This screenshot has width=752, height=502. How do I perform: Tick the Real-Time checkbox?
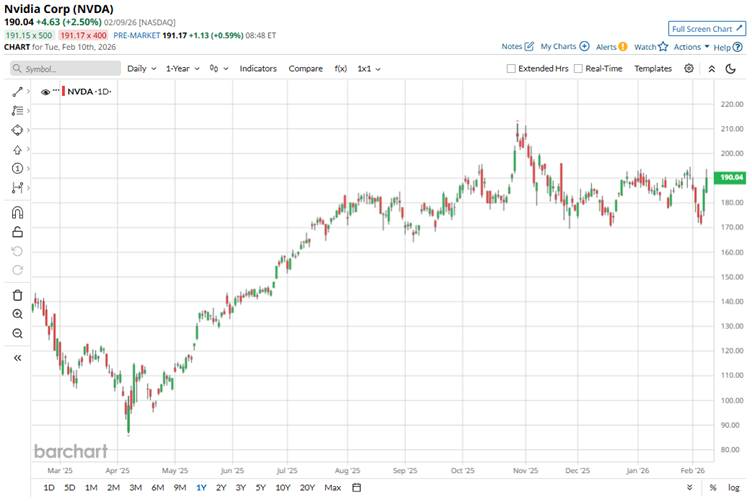(579, 69)
